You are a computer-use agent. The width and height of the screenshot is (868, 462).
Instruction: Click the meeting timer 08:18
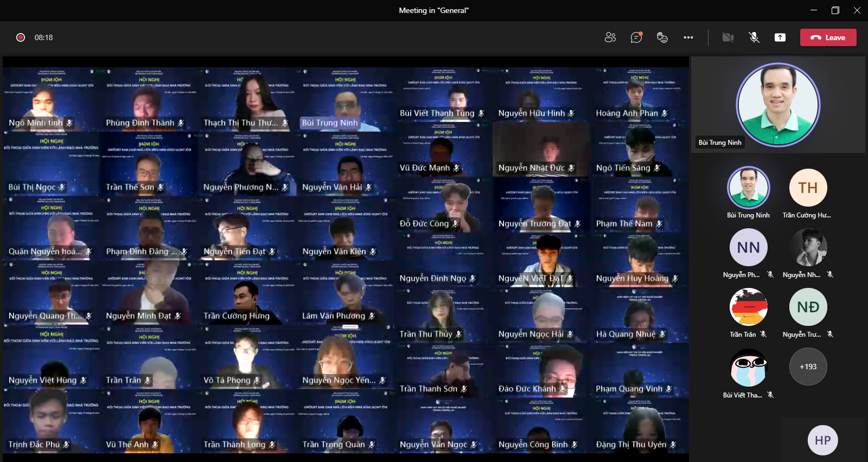[44, 37]
